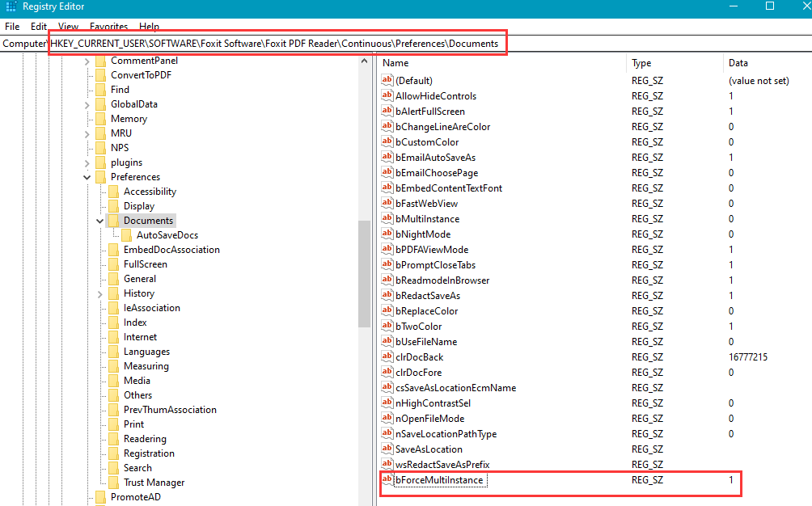
Task: Select the bForceMultiInstance string value icon
Action: [x=387, y=479]
